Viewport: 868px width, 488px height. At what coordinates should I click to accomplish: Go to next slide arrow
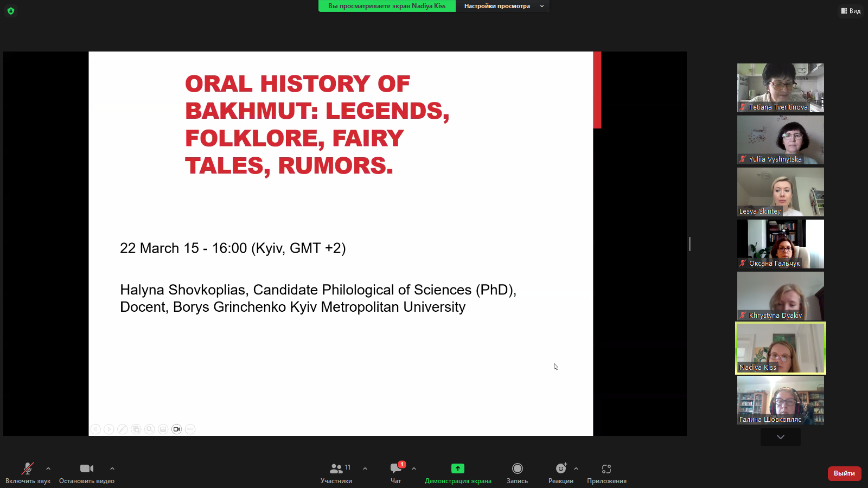tap(109, 429)
